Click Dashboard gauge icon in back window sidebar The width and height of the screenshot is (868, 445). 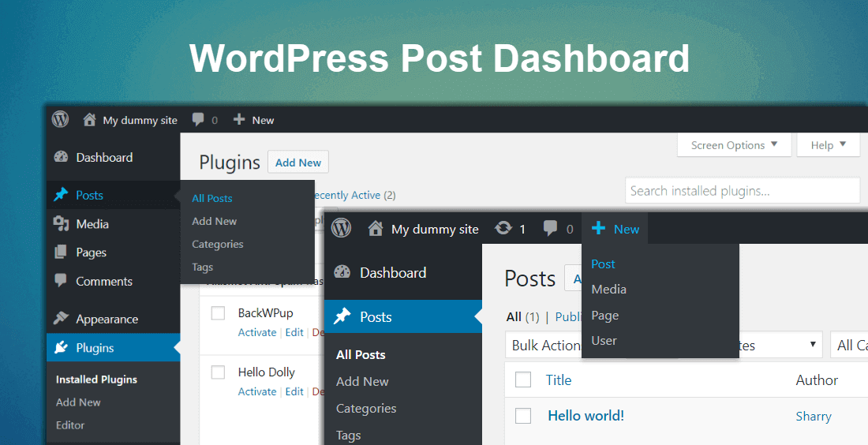[x=61, y=157]
